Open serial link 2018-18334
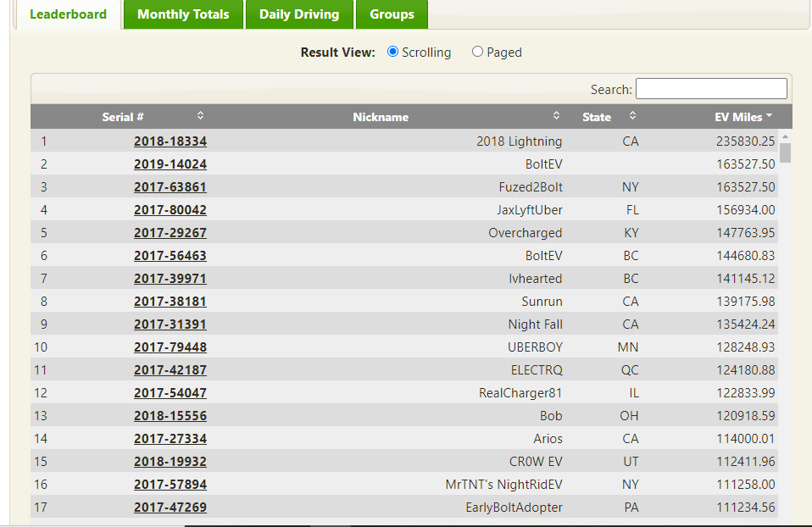 point(170,141)
